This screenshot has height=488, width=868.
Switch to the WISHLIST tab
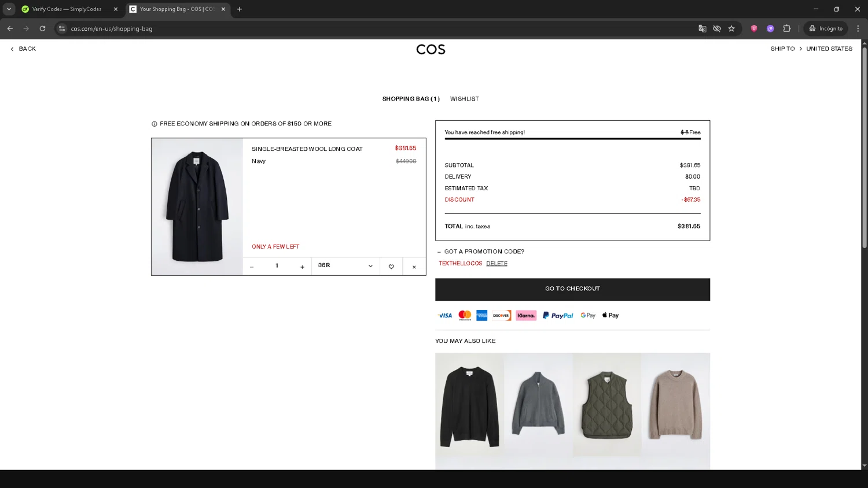click(464, 99)
